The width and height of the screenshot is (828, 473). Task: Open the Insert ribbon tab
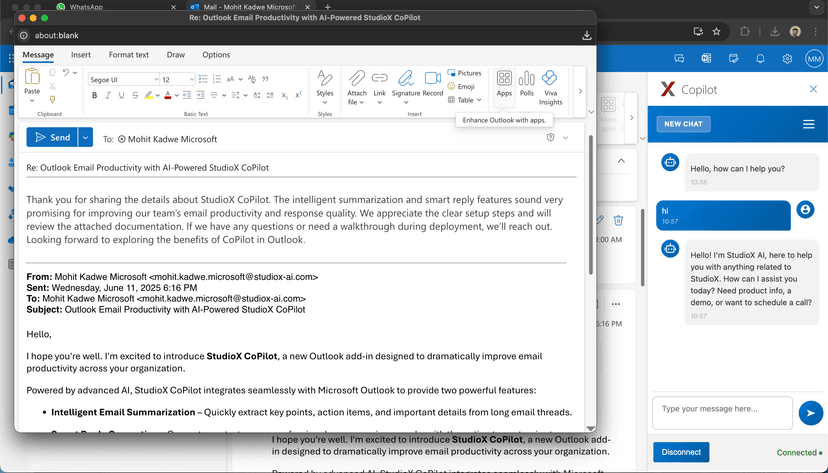[x=80, y=55]
